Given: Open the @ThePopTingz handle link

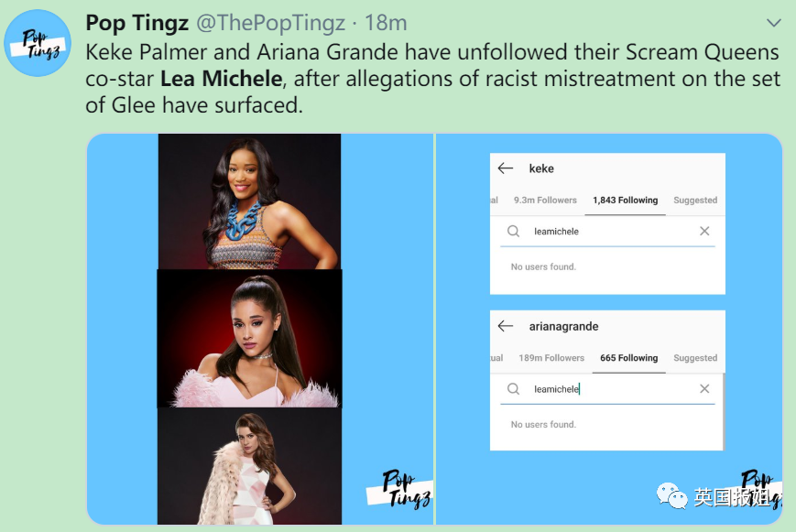Looking at the screenshot, I should [270, 23].
